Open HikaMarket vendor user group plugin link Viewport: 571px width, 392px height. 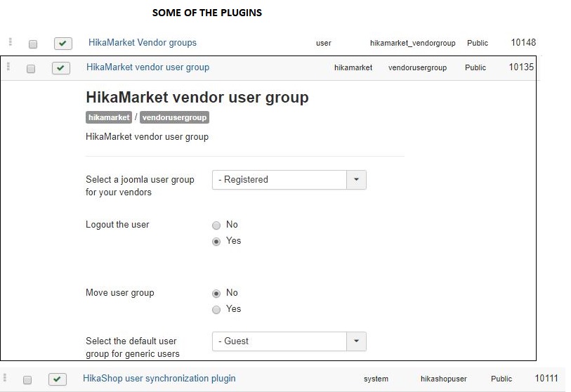pyautogui.click(x=148, y=67)
